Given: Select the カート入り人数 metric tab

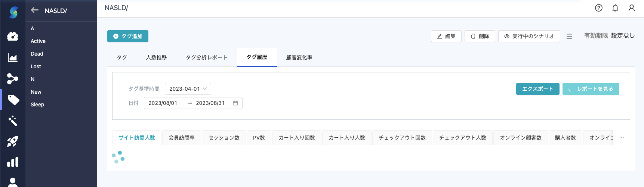Looking at the screenshot, I should [347, 138].
